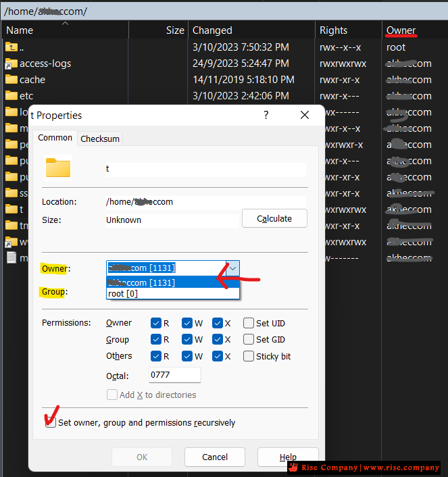Select the etc folder icon

(x=11, y=96)
